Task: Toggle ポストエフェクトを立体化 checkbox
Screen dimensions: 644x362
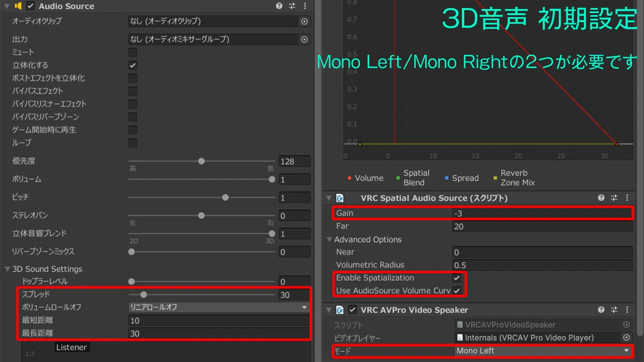Action: tap(133, 78)
